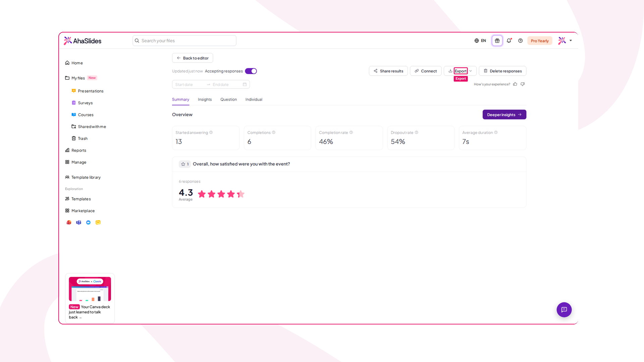Switch to the Summary tab
Image resolution: width=644 pixels, height=362 pixels.
pos(180,100)
